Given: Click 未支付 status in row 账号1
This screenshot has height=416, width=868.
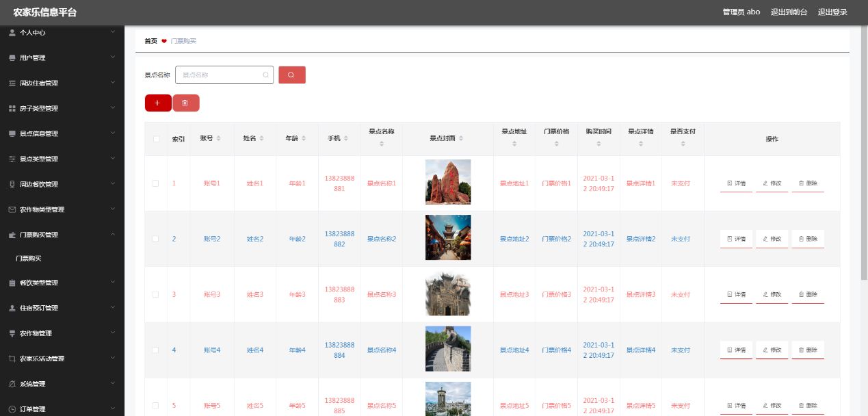Looking at the screenshot, I should coord(681,183).
